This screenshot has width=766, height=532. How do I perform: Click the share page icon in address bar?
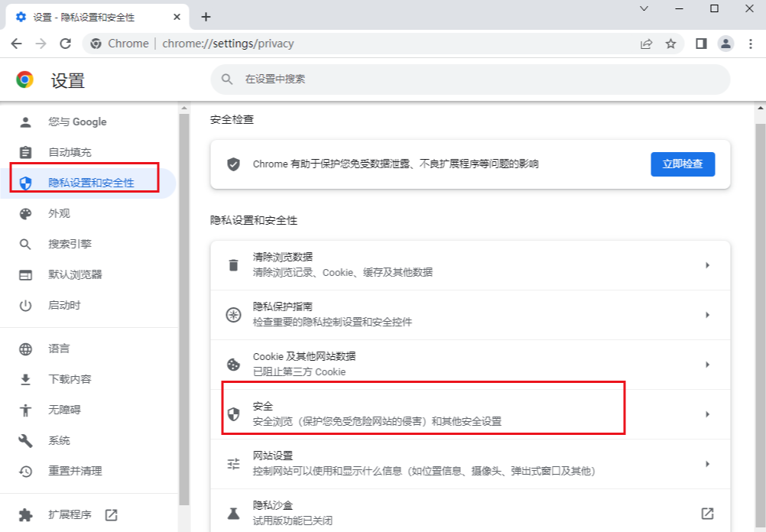tap(646, 44)
